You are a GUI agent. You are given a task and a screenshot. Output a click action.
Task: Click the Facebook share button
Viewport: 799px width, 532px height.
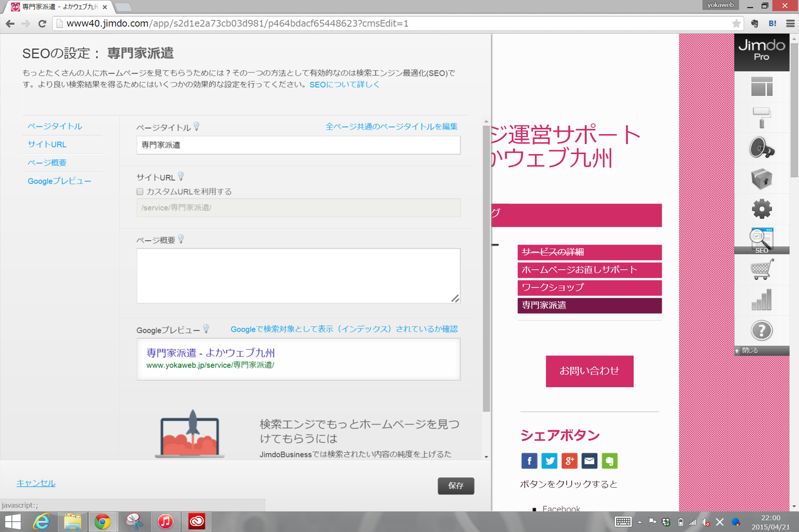[x=529, y=461]
